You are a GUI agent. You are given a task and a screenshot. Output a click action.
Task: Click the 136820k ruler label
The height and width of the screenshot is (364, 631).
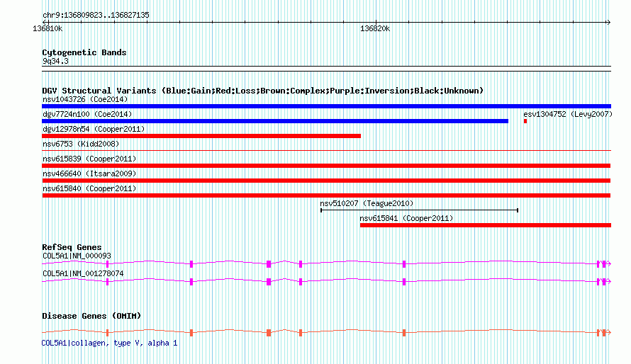pyautogui.click(x=375, y=29)
